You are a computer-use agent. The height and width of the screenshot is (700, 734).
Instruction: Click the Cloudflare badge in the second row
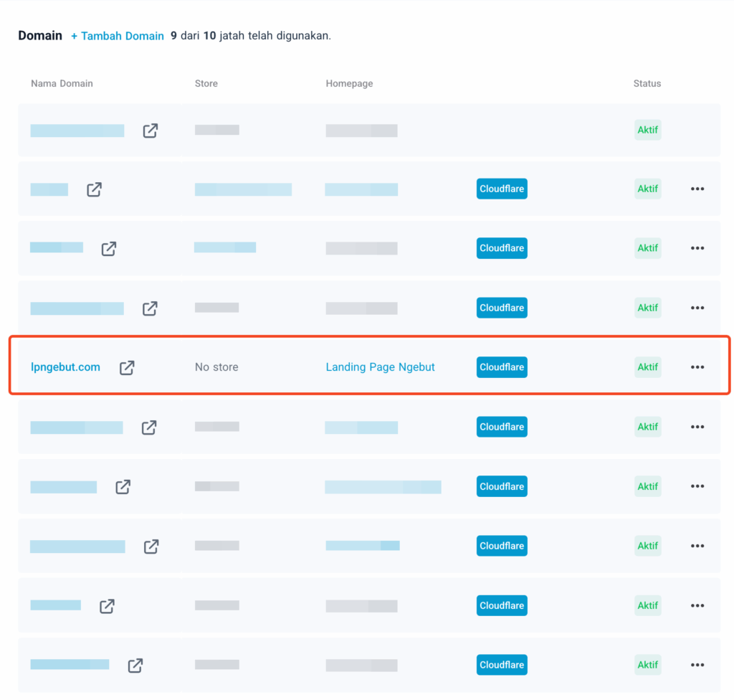[x=502, y=189]
